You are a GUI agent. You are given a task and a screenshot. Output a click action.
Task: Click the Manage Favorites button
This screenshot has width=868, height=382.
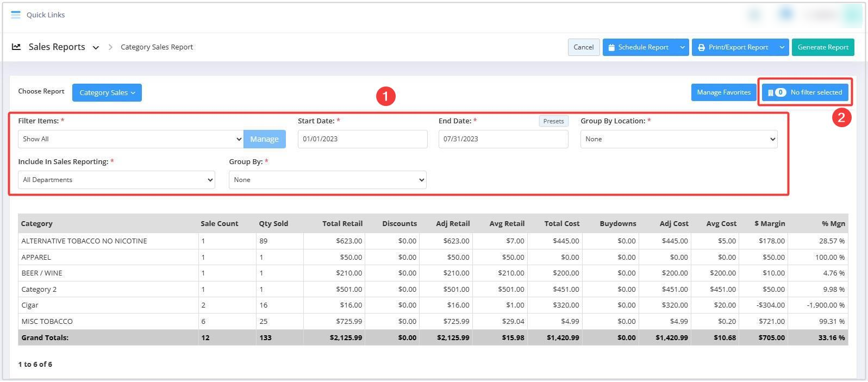(x=723, y=92)
